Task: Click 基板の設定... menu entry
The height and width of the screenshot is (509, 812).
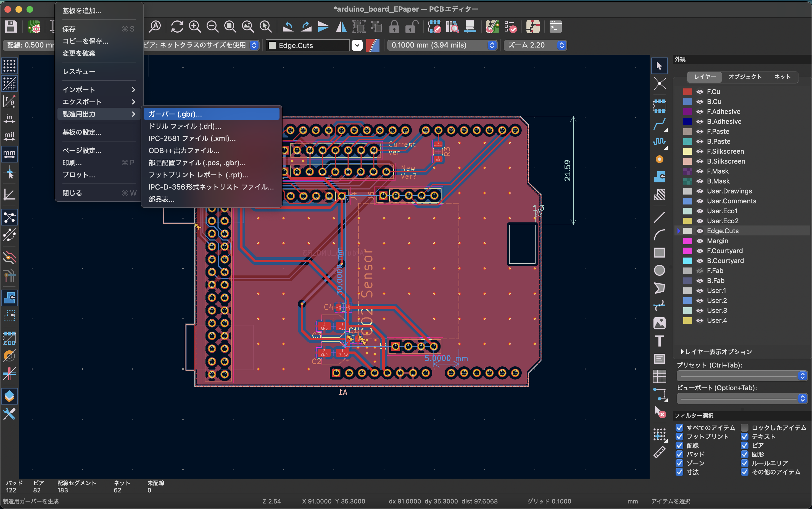Action: point(82,132)
